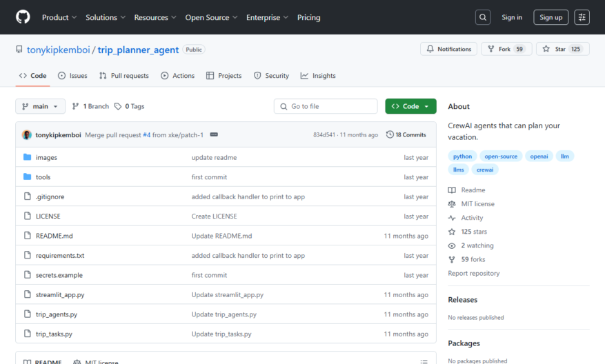Screen dimensions: 605x364
Task: Focus the Go to file search field
Action: coord(326,106)
